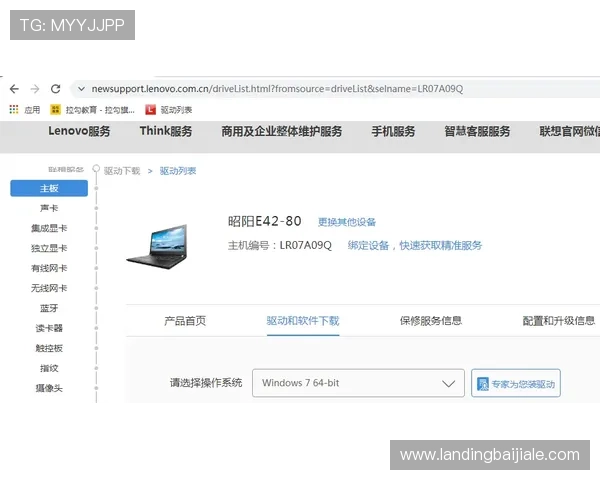This screenshot has height=480, width=600.
Task: Select 蓝牙 category in sidebar
Action: pos(49,308)
